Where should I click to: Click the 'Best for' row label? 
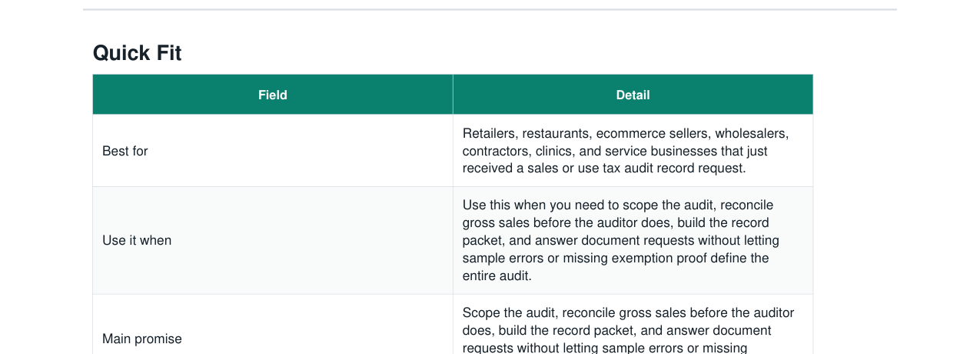125,151
